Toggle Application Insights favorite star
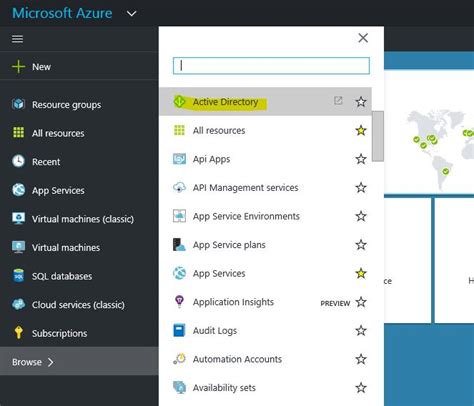The width and height of the screenshot is (474, 406). click(361, 302)
